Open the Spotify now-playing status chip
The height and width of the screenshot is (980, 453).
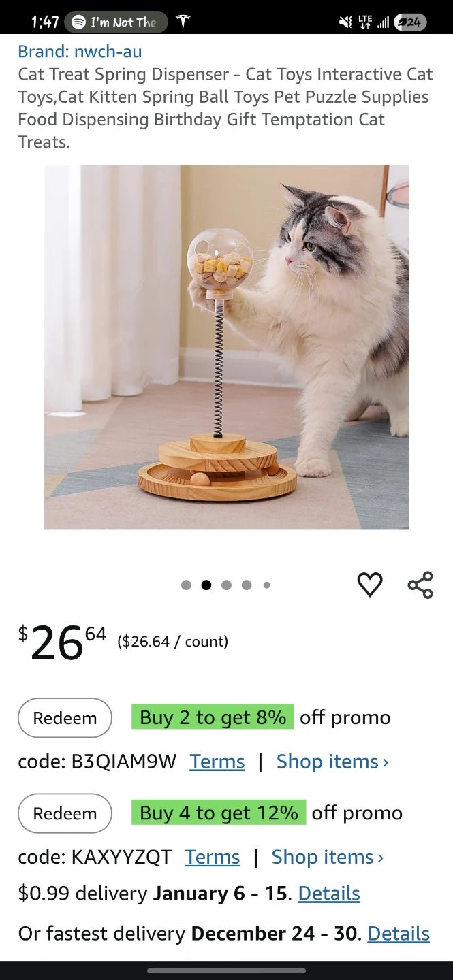click(x=116, y=22)
